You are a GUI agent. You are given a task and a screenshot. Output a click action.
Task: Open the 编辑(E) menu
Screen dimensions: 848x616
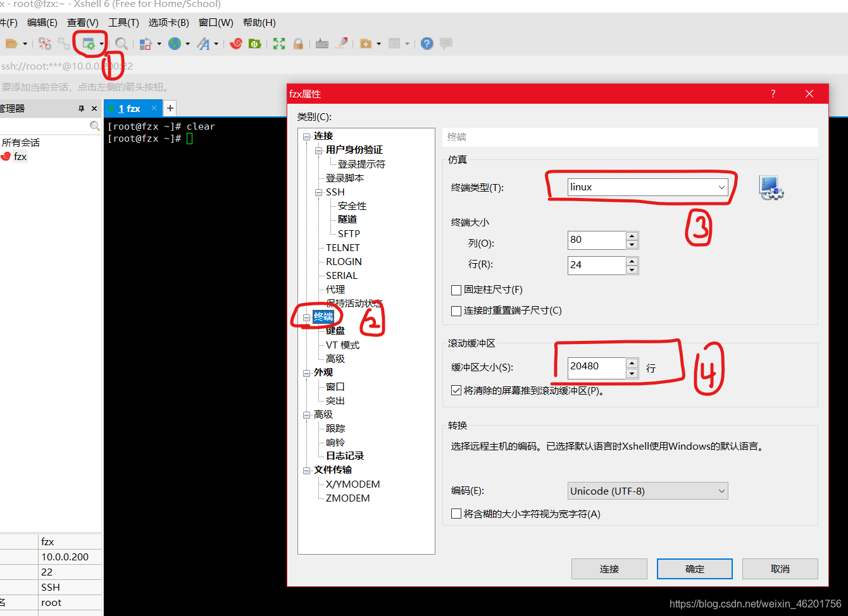(x=42, y=23)
